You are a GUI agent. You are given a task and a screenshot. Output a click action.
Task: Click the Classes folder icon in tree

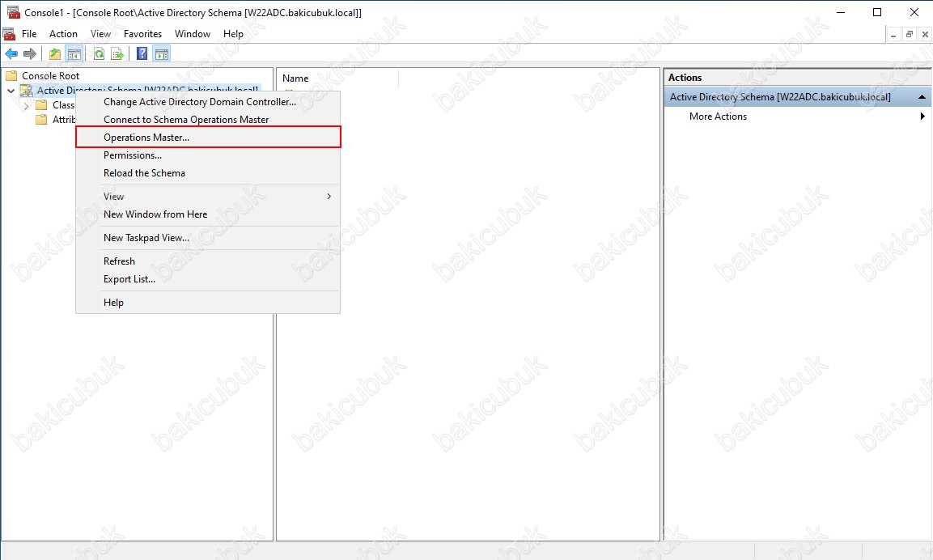tap(41, 105)
